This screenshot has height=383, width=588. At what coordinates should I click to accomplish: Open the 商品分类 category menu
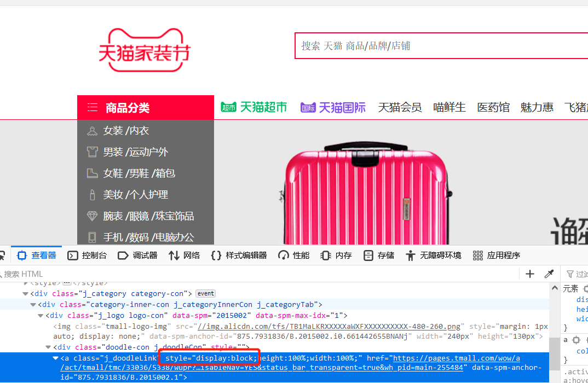(146, 108)
